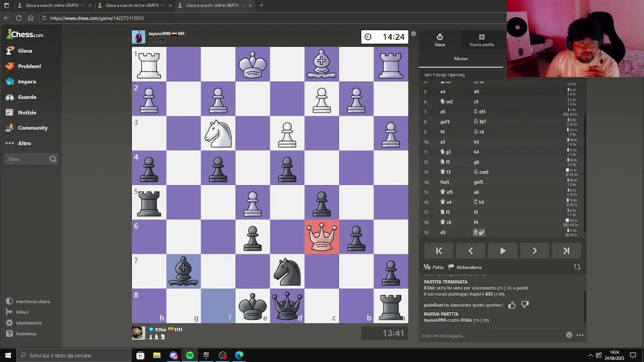Open the chat options three-dot menu

[x=580, y=335]
